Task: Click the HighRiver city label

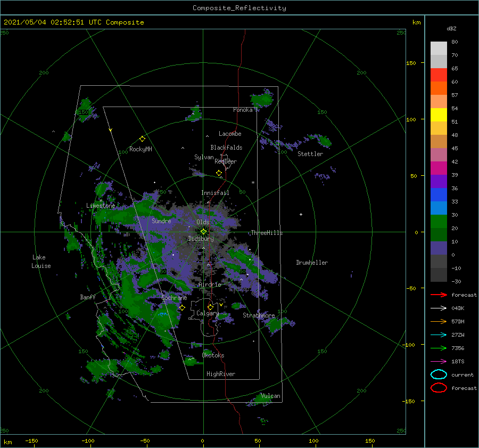Action: click(221, 374)
